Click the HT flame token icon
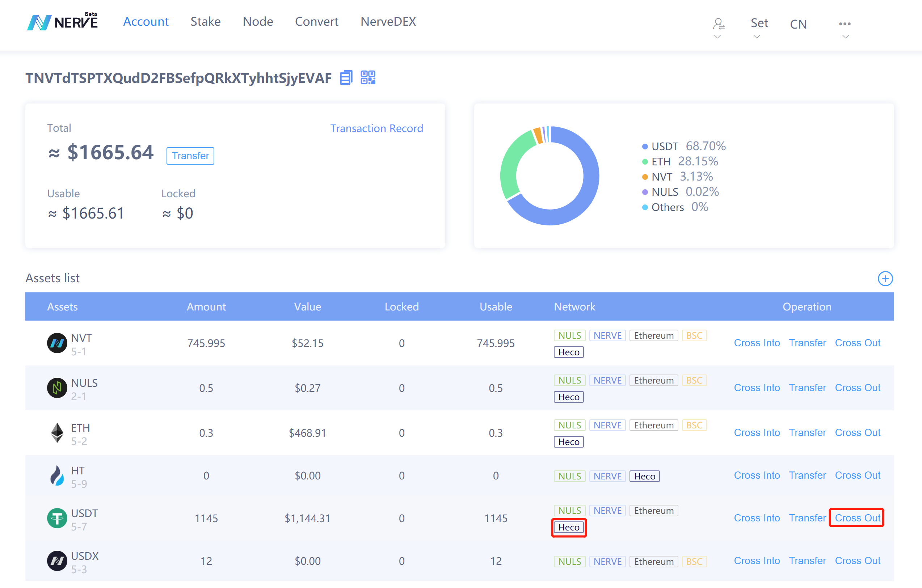Image resolution: width=922 pixels, height=588 pixels. (x=57, y=476)
